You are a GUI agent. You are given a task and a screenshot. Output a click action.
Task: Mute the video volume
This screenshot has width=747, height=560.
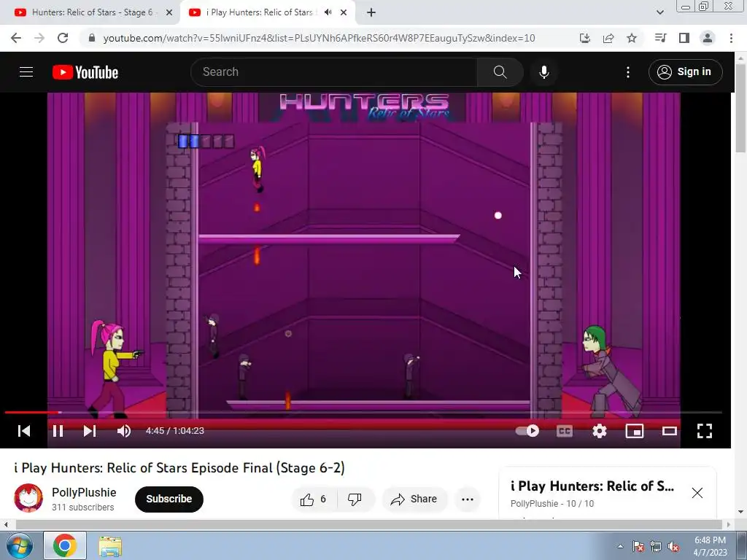pyautogui.click(x=124, y=431)
